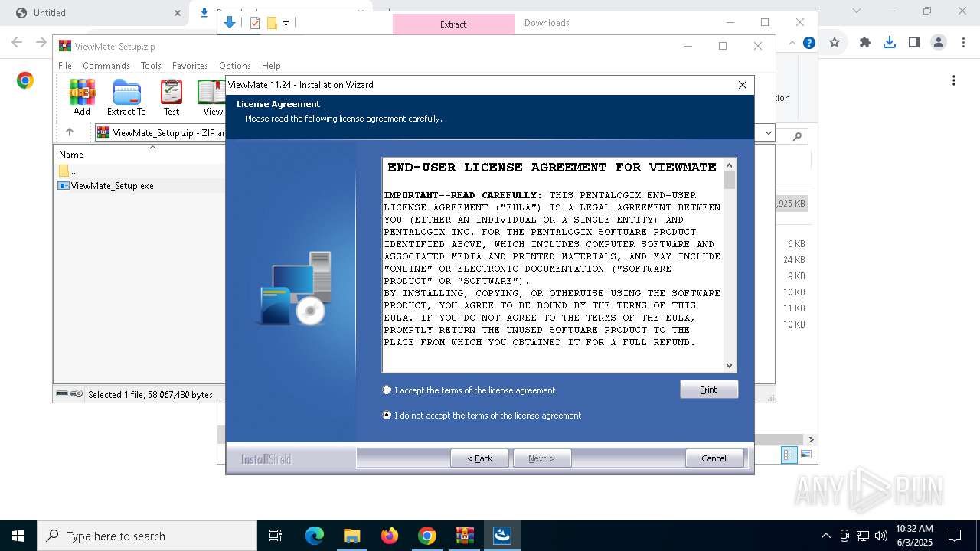Open WinRAR Help menu
Screen dimensions: 980x551
pos(271,66)
